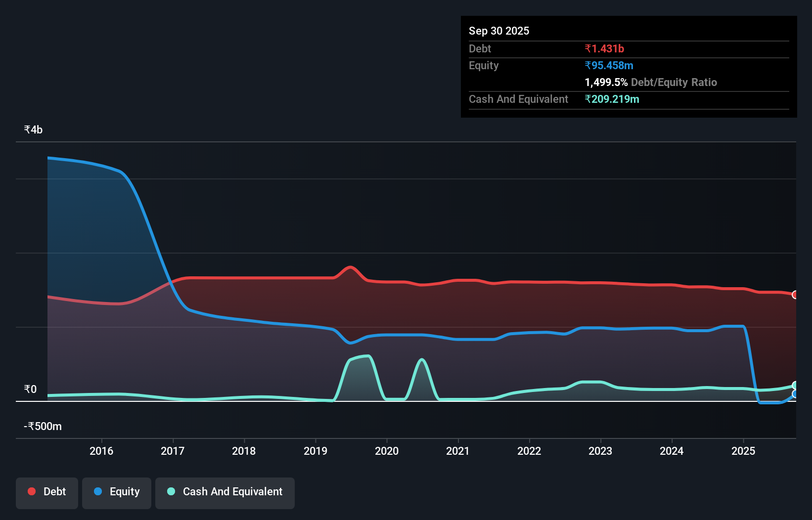
Task: Click the Debt label in tooltip
Action: pyautogui.click(x=480, y=48)
